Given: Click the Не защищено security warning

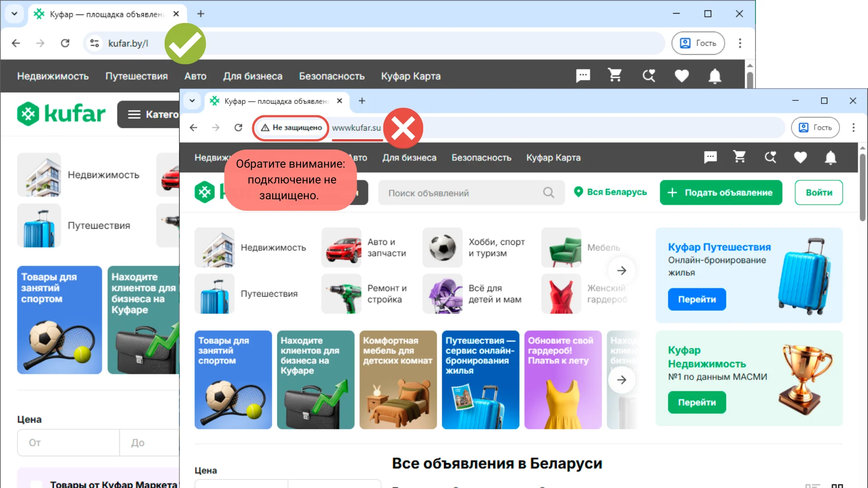Looking at the screenshot, I should click(290, 127).
